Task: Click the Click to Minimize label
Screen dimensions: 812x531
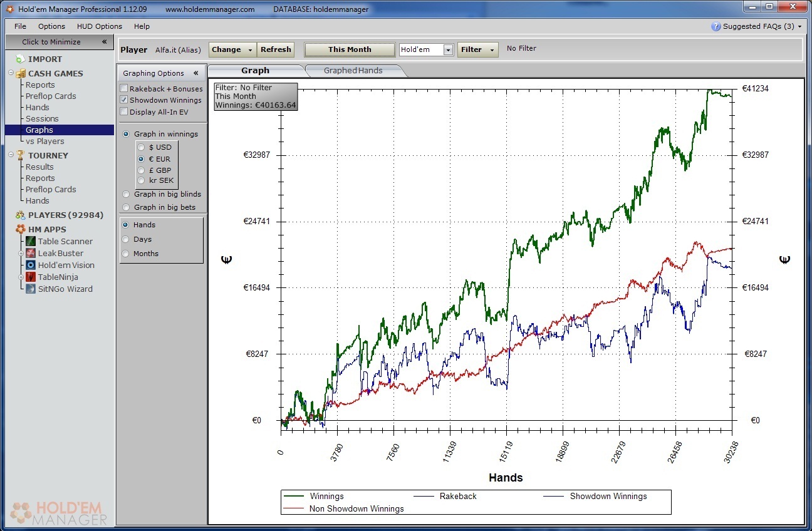Action: click(51, 42)
